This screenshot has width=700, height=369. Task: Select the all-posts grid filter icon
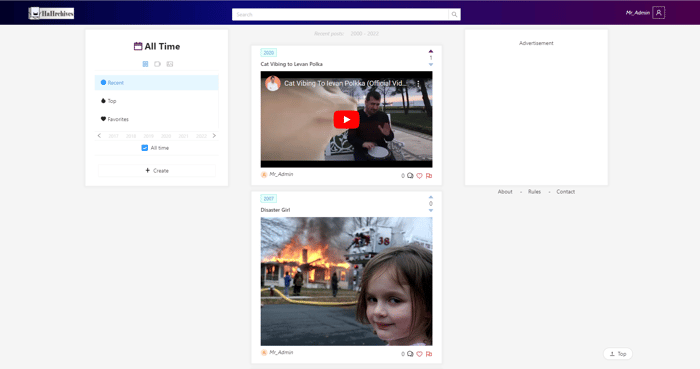145,64
